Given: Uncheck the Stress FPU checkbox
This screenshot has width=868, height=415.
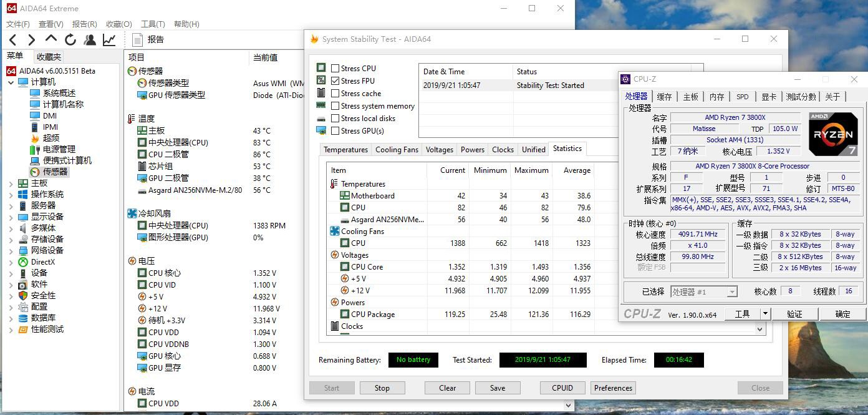Looking at the screenshot, I should coord(335,81).
